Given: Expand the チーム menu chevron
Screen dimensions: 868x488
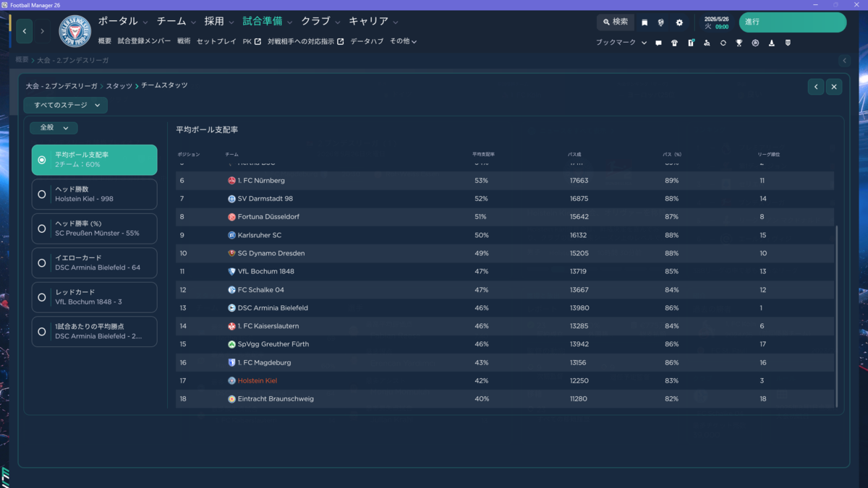Looking at the screenshot, I should click(193, 22).
